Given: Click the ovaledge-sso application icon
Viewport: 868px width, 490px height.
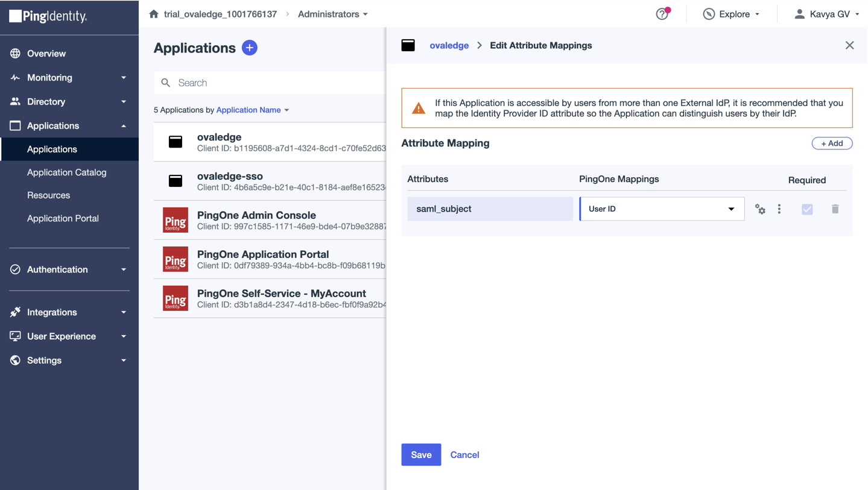Looking at the screenshot, I should [176, 181].
